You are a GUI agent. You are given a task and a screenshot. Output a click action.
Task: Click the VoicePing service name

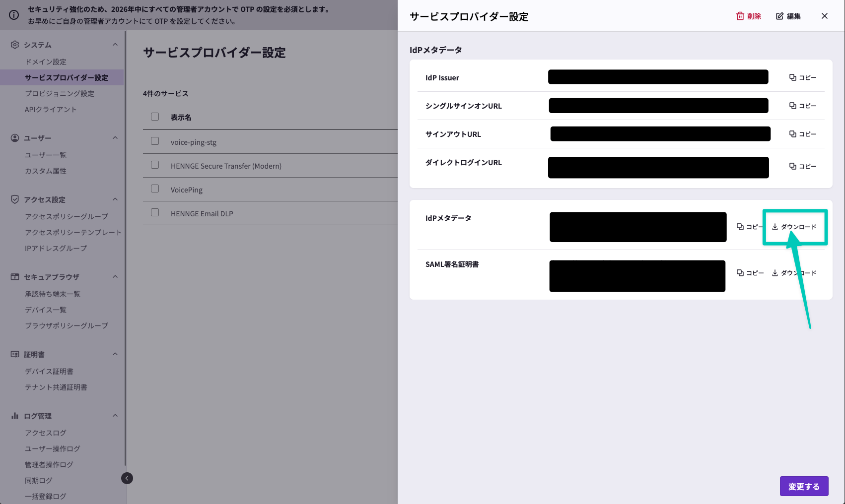coord(187,190)
